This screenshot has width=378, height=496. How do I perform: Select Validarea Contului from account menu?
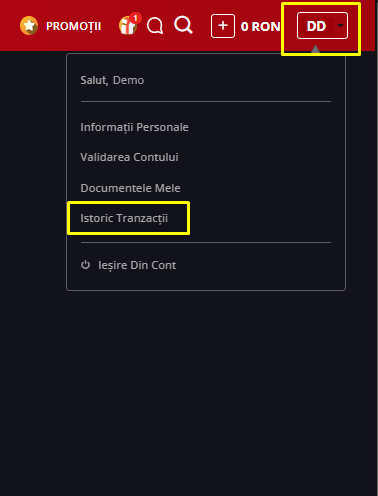[129, 157]
